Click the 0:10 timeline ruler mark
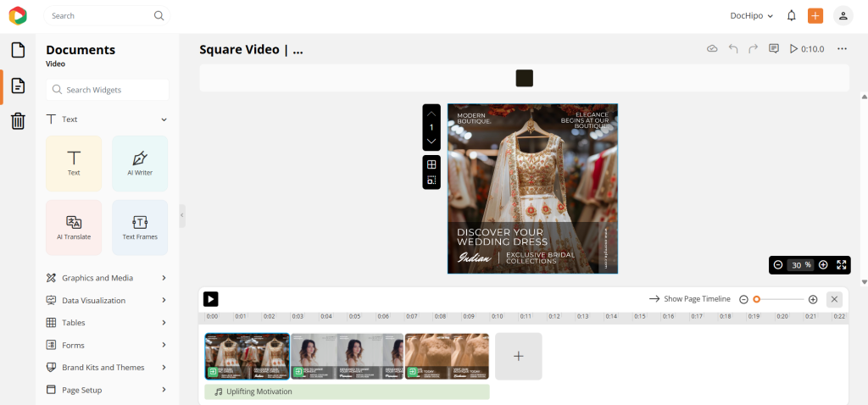 coord(497,317)
